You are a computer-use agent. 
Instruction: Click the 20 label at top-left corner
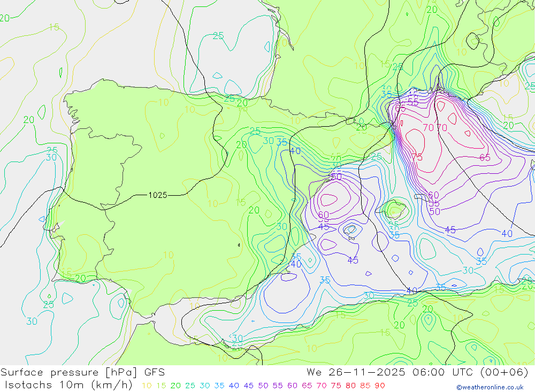click(x=5, y=18)
